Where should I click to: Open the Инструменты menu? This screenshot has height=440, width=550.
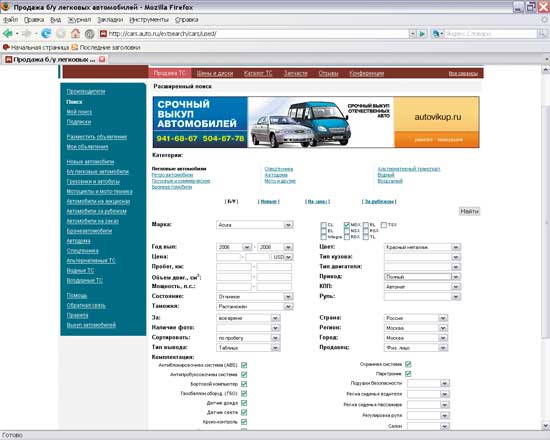point(149,20)
